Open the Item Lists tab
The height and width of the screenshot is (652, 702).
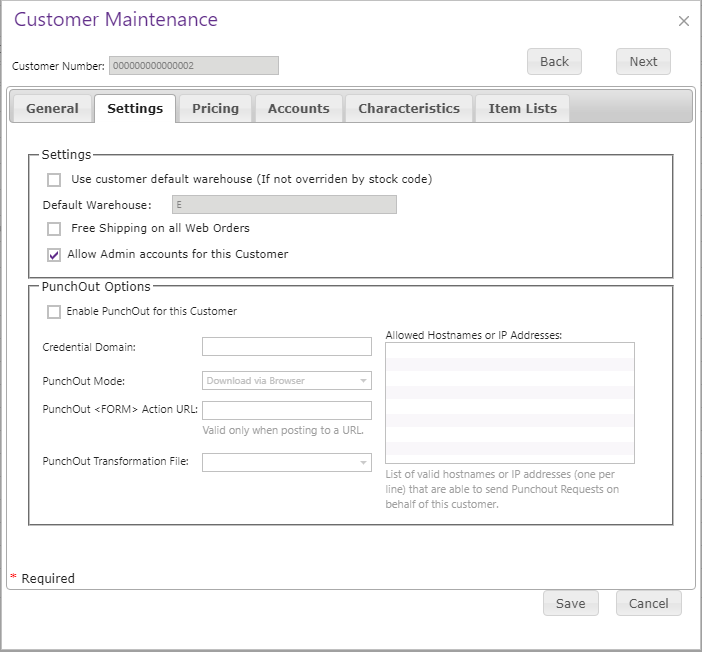tap(522, 109)
